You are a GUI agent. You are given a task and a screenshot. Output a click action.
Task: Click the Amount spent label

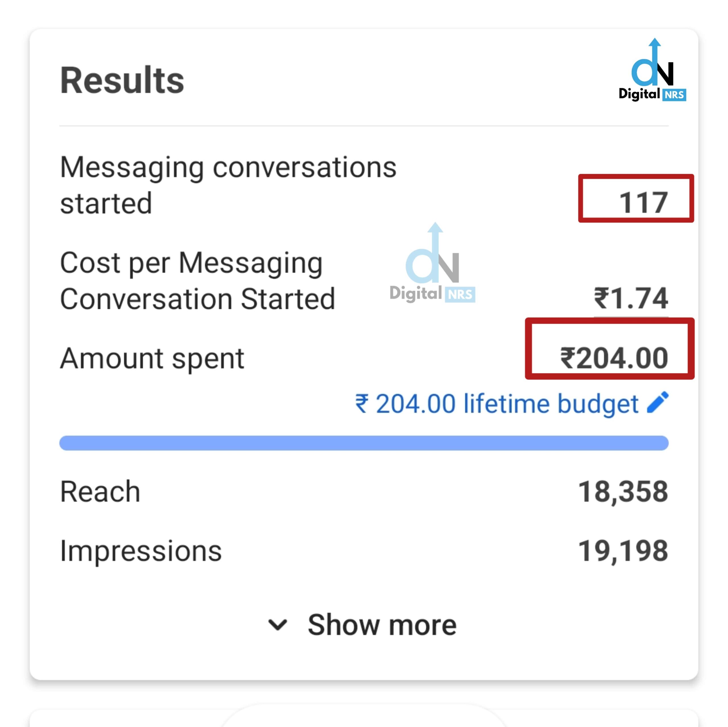152,358
